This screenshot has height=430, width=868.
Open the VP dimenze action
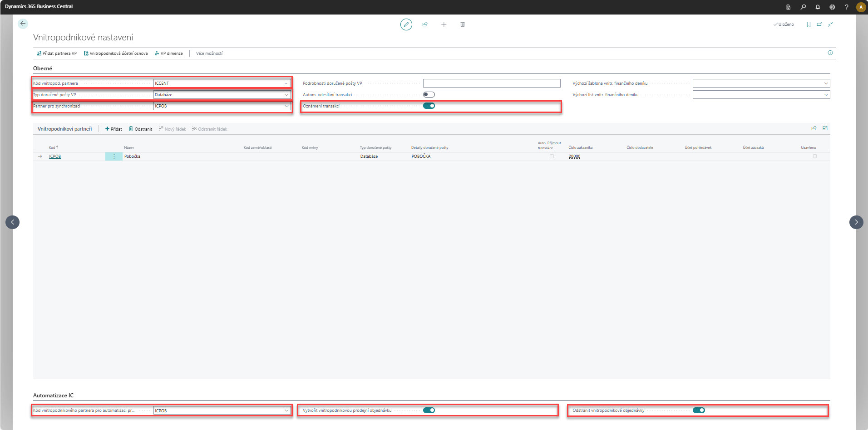[169, 54]
